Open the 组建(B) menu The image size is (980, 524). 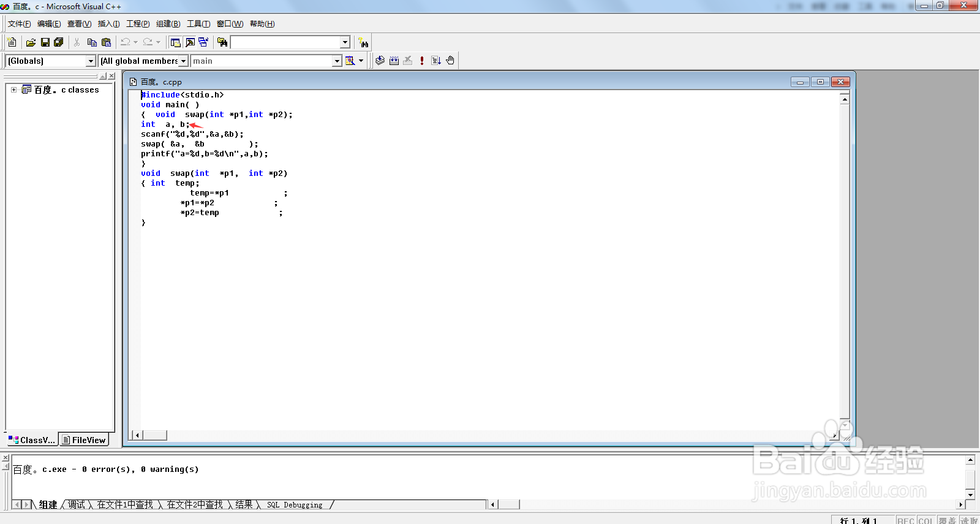168,24
